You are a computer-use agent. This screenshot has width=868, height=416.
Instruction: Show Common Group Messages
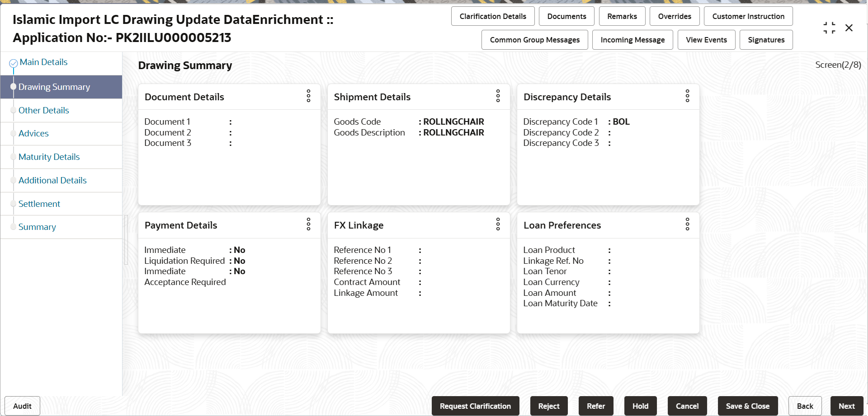[x=534, y=40]
